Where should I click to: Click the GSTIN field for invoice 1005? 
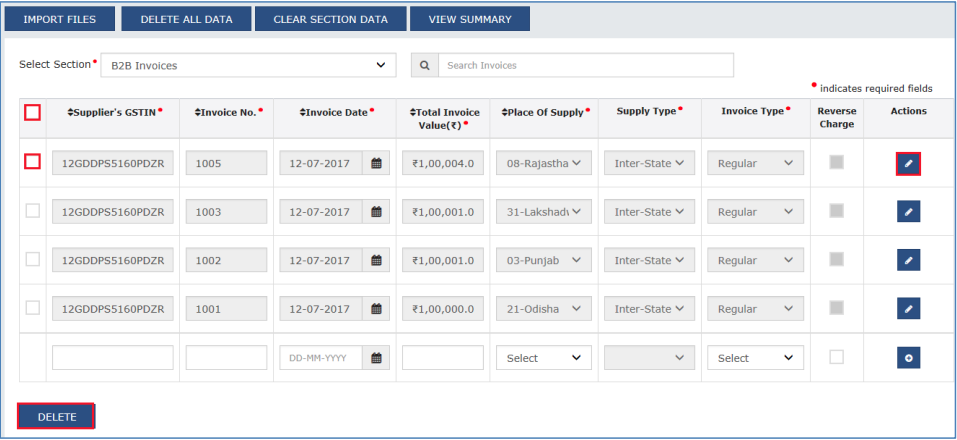(x=113, y=163)
